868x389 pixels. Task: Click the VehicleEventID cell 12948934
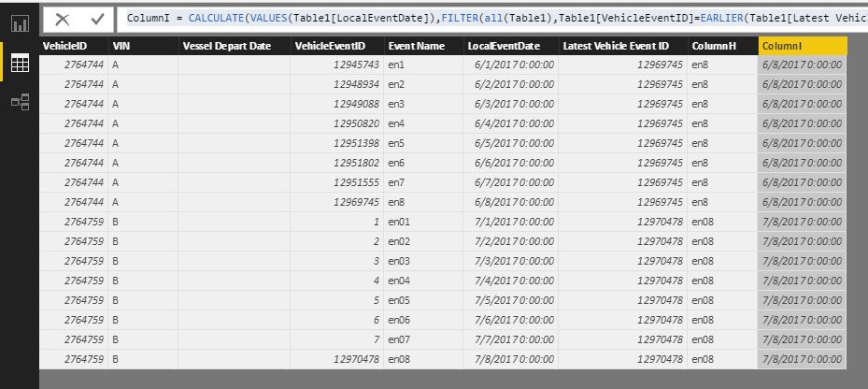337,84
